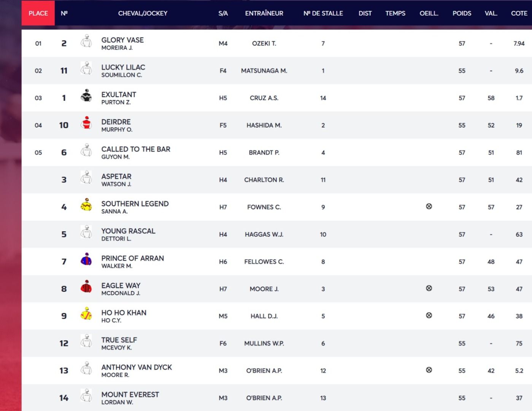Select TRUE SELF's result row
The width and height of the screenshot is (532, 411).
(x=266, y=343)
